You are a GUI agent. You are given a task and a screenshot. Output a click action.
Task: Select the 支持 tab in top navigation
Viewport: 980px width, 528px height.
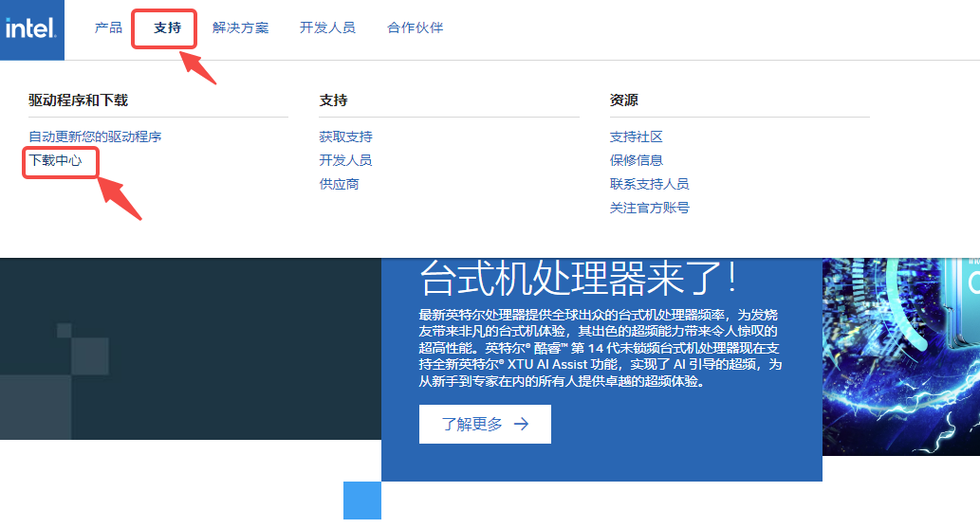[x=167, y=28]
